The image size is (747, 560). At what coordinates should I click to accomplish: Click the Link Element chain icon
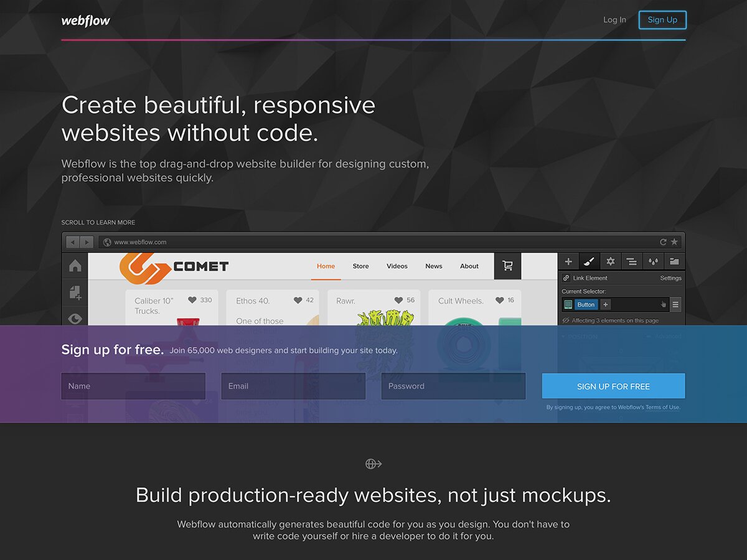[x=566, y=278]
